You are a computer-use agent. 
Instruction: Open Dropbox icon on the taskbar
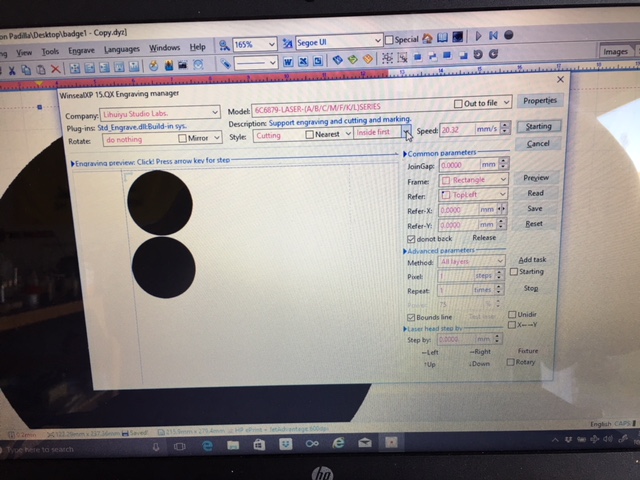[286, 444]
